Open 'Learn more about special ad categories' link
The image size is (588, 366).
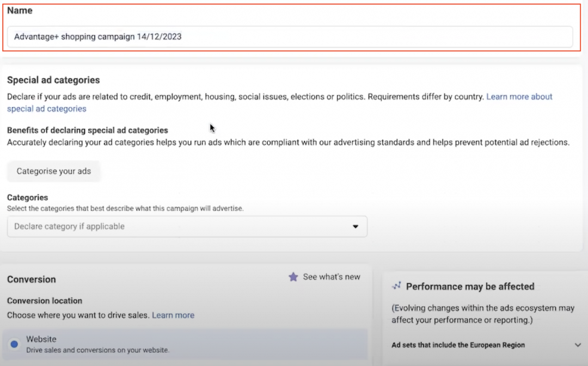click(519, 97)
